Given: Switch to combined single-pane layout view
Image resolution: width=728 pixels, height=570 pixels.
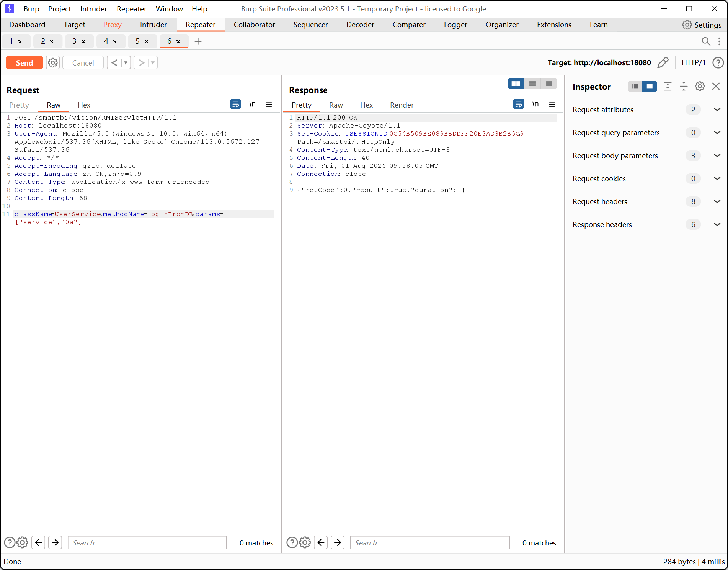Looking at the screenshot, I should (x=549, y=84).
